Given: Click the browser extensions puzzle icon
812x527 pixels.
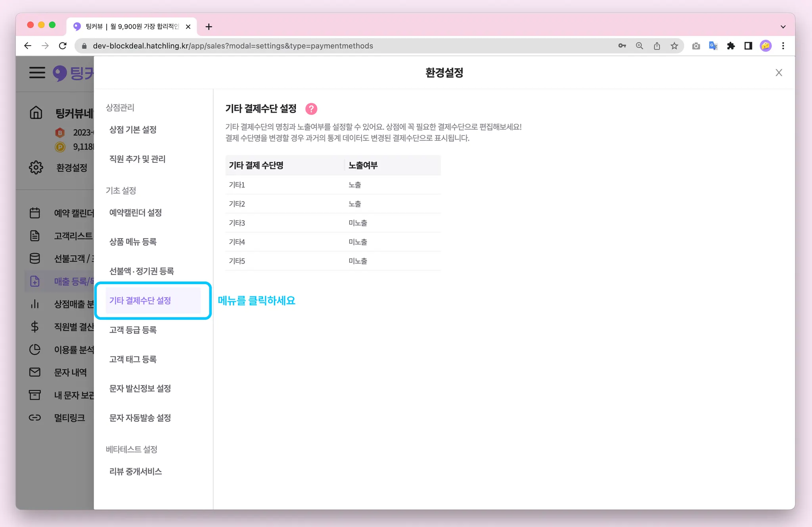Looking at the screenshot, I should 731,46.
